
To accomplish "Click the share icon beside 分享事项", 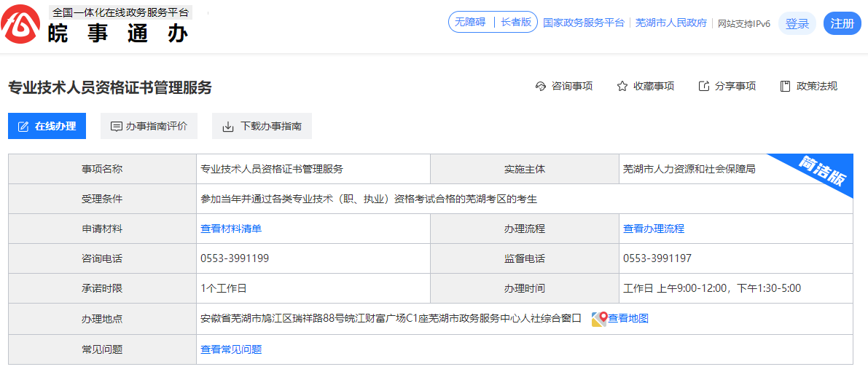I will click(x=703, y=86).
